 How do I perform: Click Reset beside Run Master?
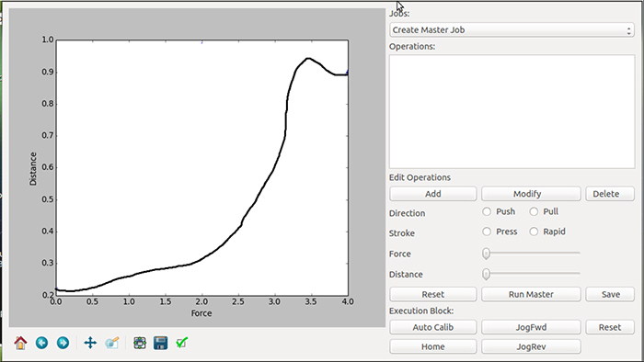click(x=433, y=294)
